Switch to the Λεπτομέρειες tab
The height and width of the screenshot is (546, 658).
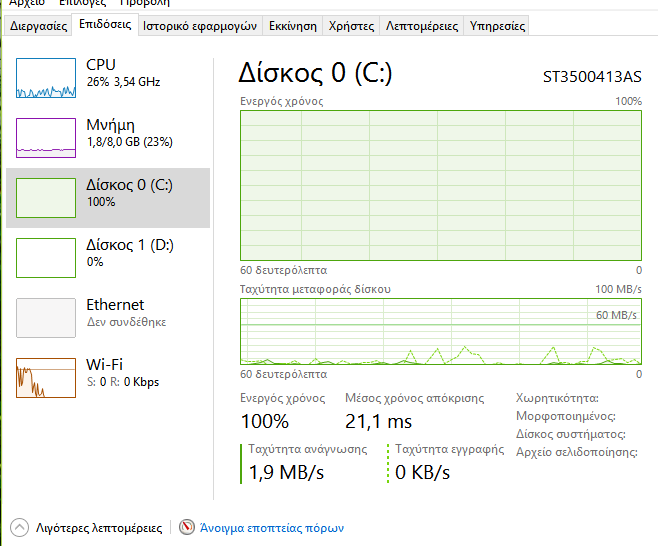pyautogui.click(x=422, y=26)
